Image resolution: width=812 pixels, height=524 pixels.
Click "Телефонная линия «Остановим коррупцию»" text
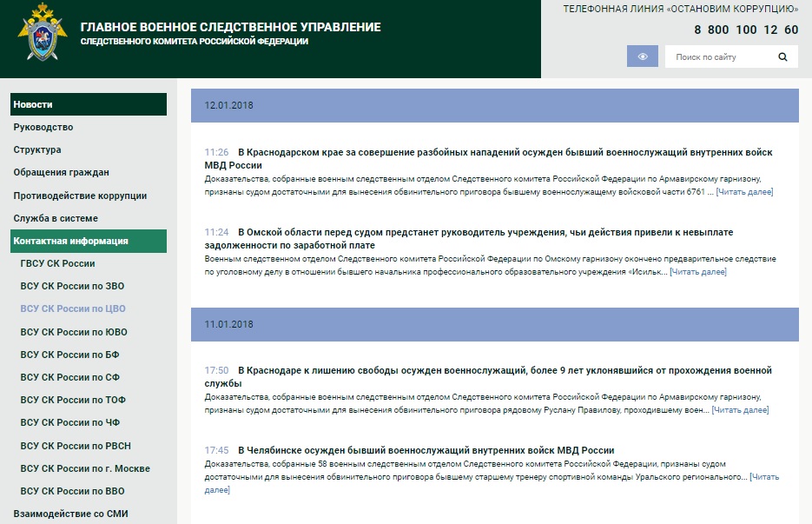pos(681,9)
